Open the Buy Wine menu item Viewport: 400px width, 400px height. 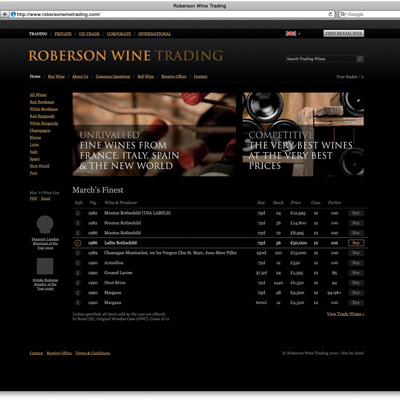pos(56,76)
